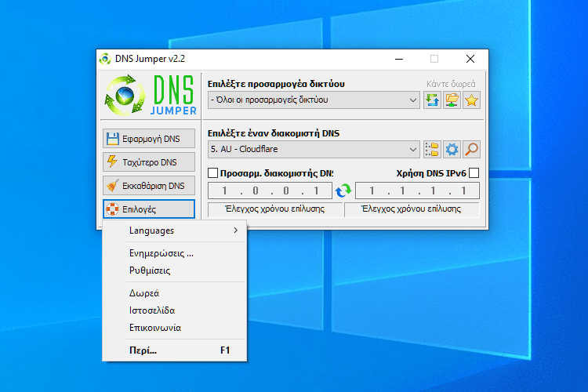This screenshot has height=392, width=588.
Task: Open the network adapter dropdown
Action: tap(314, 100)
